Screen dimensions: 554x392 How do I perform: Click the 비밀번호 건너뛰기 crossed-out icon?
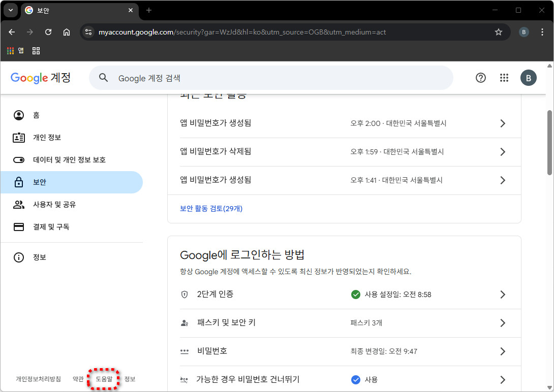pyautogui.click(x=184, y=380)
